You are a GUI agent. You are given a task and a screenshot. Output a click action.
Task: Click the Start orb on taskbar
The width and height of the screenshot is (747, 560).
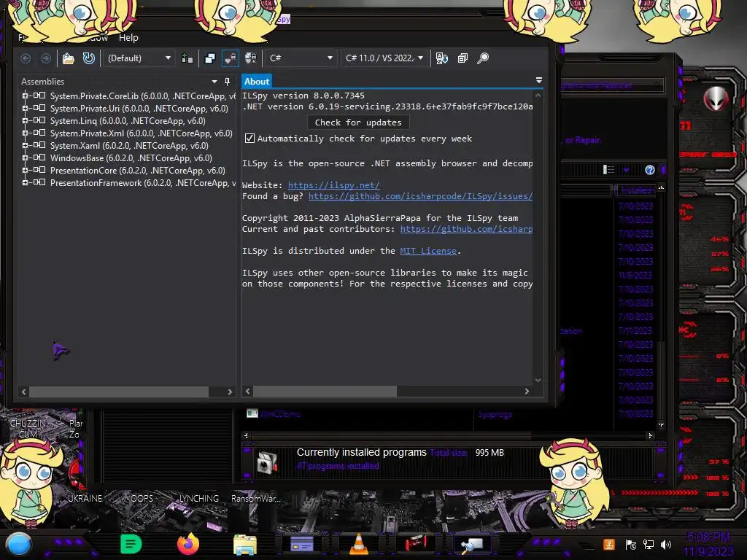pos(19,544)
